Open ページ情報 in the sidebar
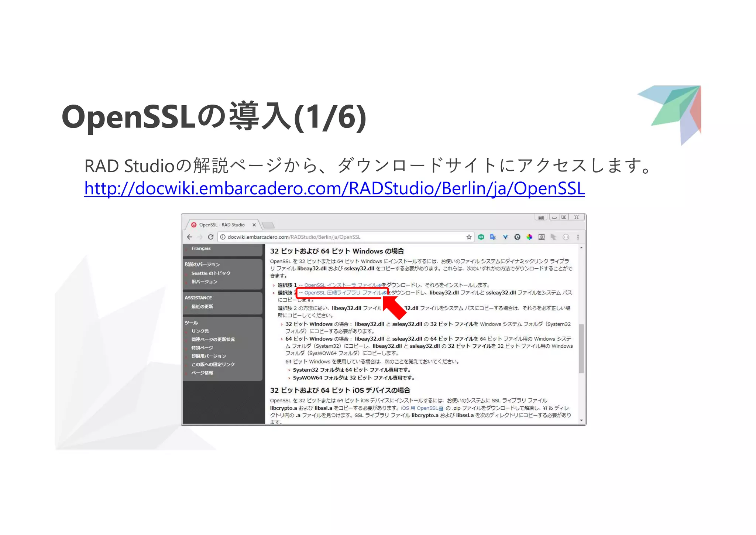 [x=202, y=373]
